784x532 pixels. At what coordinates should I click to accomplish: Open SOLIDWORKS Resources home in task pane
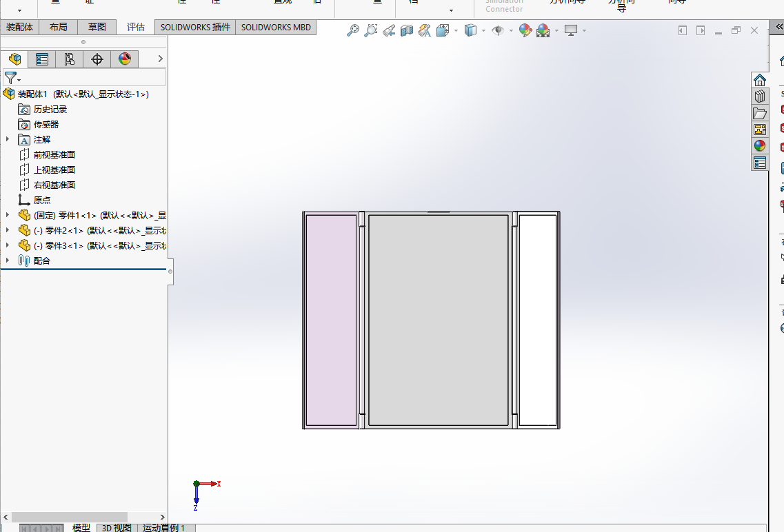coord(759,80)
